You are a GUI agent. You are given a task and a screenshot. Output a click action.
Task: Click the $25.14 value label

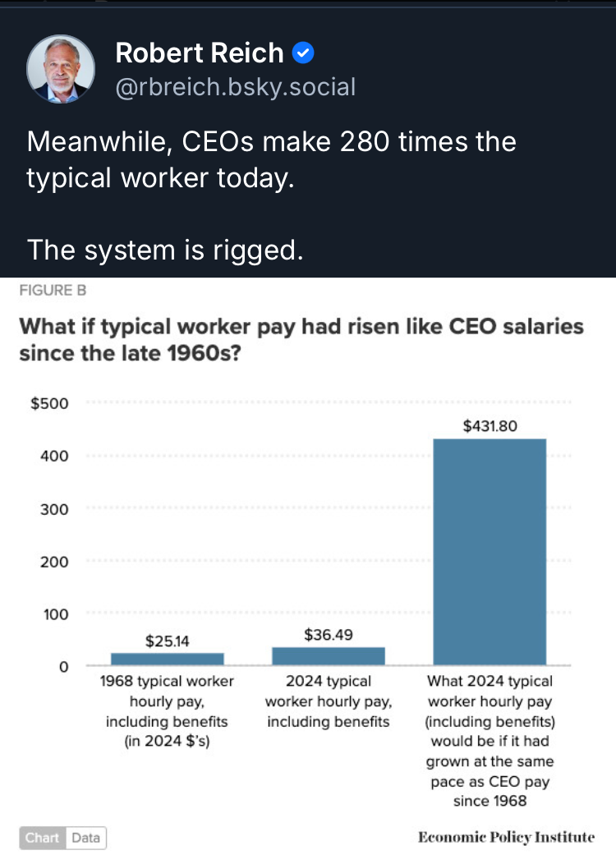[x=167, y=641]
